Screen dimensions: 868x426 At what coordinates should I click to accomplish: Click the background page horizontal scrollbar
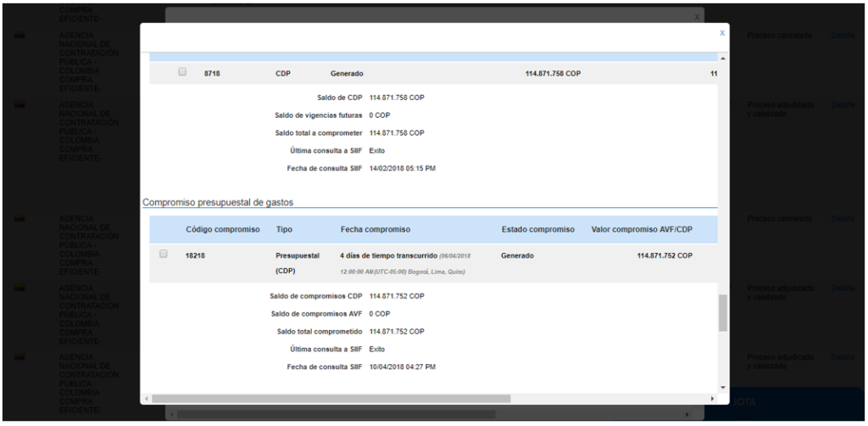[424, 415]
